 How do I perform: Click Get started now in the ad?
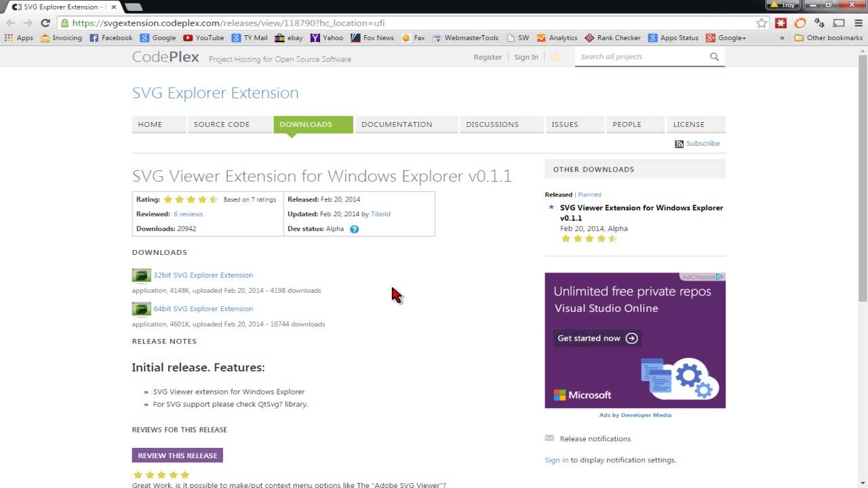(597, 338)
